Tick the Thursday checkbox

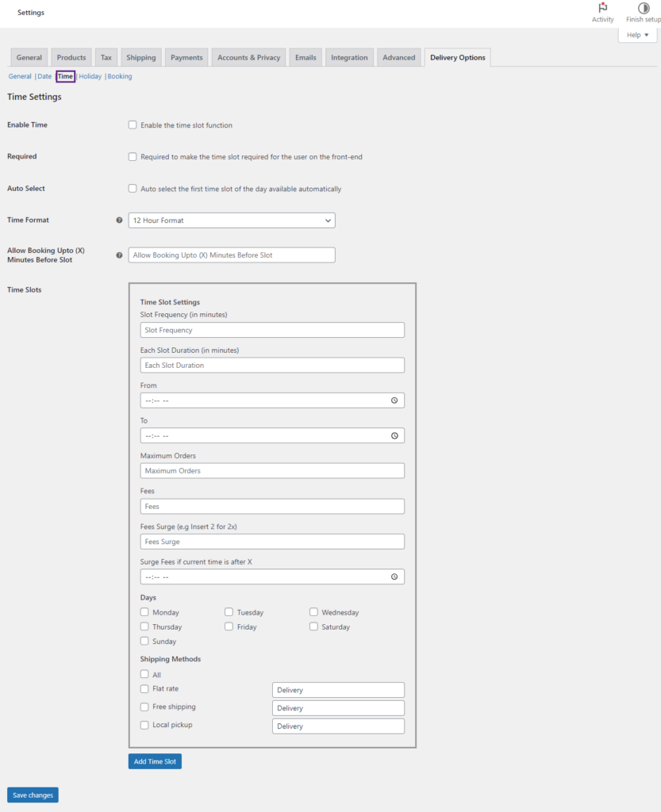144,626
